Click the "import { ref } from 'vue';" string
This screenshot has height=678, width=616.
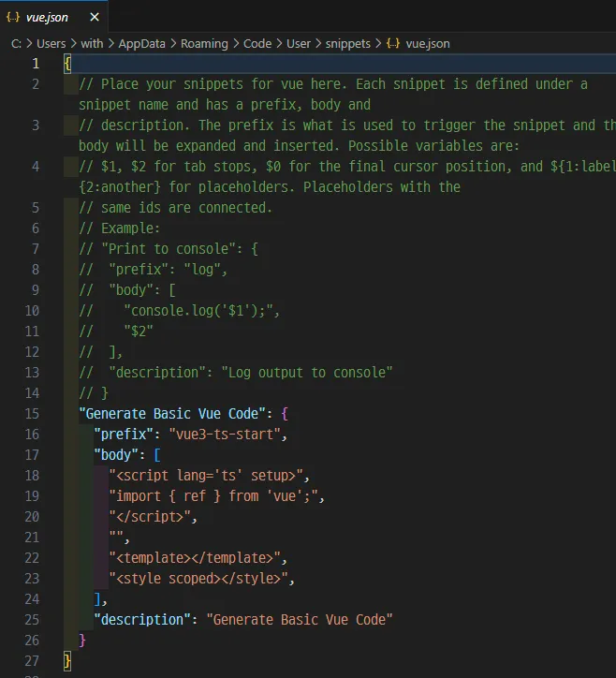[213, 496]
